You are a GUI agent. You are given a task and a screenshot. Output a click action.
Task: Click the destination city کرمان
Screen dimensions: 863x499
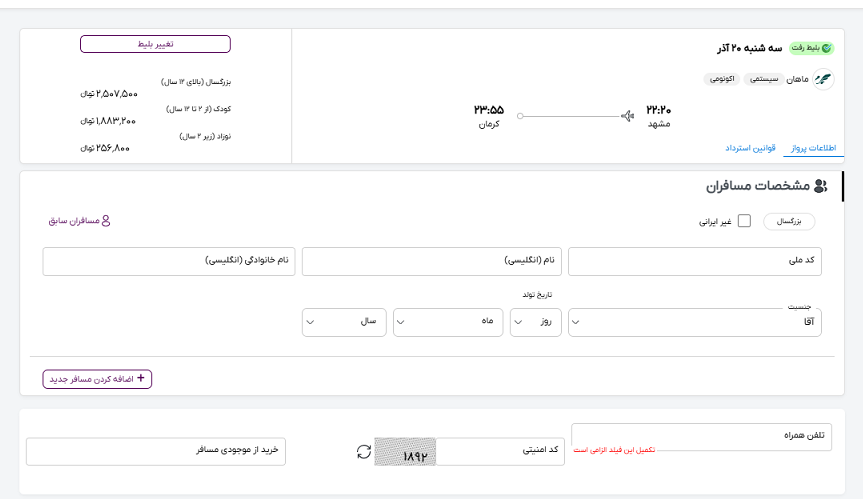point(489,124)
